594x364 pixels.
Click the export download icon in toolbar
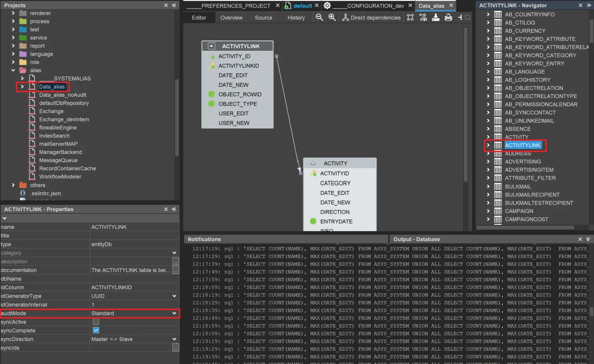tap(436, 17)
